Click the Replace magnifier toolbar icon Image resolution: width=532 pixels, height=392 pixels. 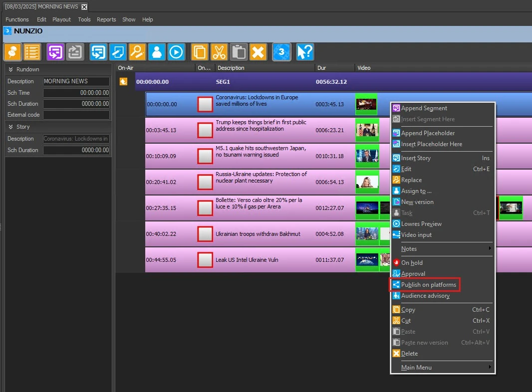point(137,52)
